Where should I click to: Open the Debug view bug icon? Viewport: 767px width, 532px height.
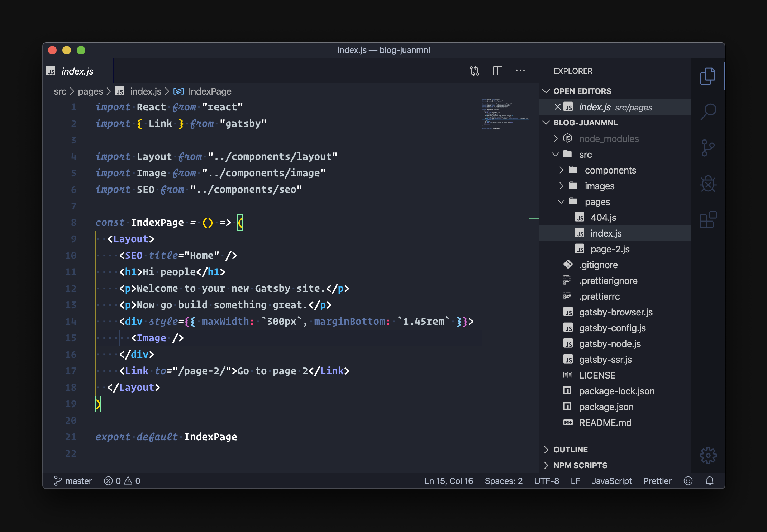(708, 184)
